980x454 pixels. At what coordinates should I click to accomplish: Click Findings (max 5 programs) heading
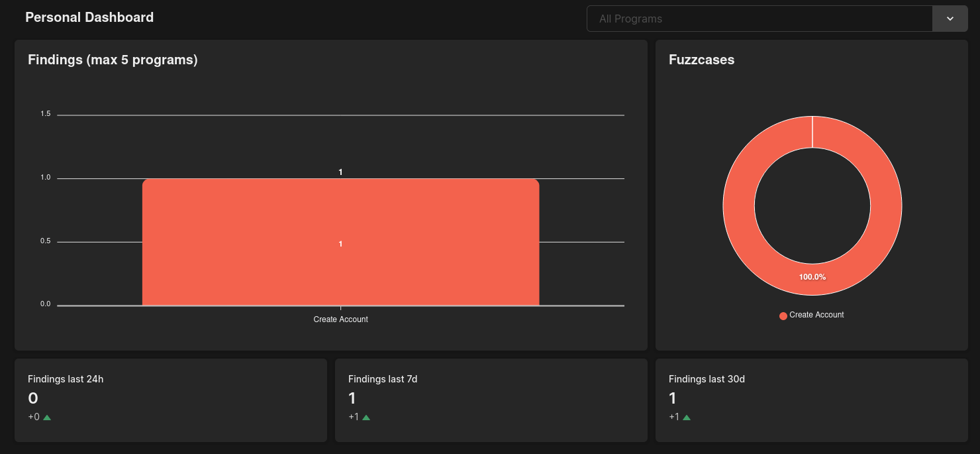(113, 60)
